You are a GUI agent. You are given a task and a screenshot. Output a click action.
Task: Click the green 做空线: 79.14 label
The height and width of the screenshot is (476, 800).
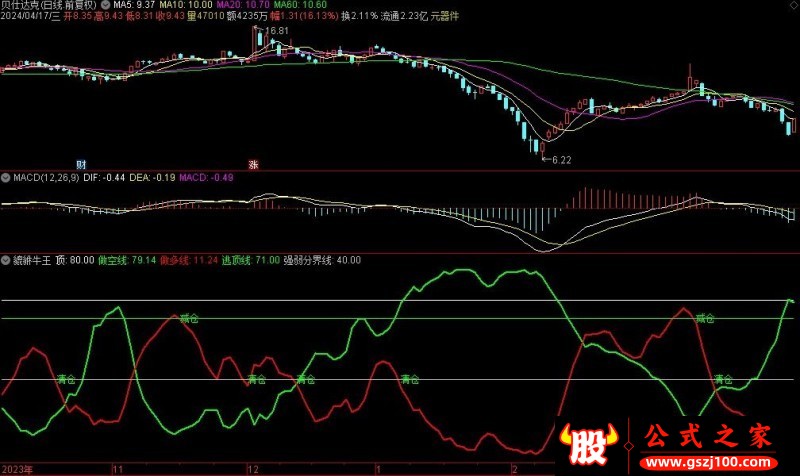coord(127,260)
